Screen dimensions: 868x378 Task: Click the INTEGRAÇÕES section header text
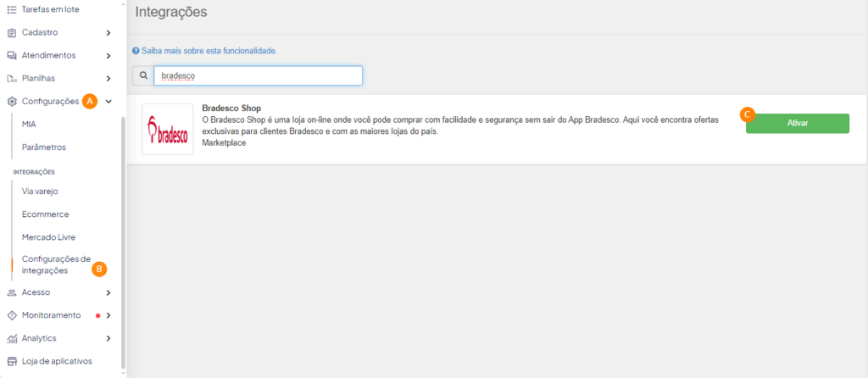click(x=34, y=172)
